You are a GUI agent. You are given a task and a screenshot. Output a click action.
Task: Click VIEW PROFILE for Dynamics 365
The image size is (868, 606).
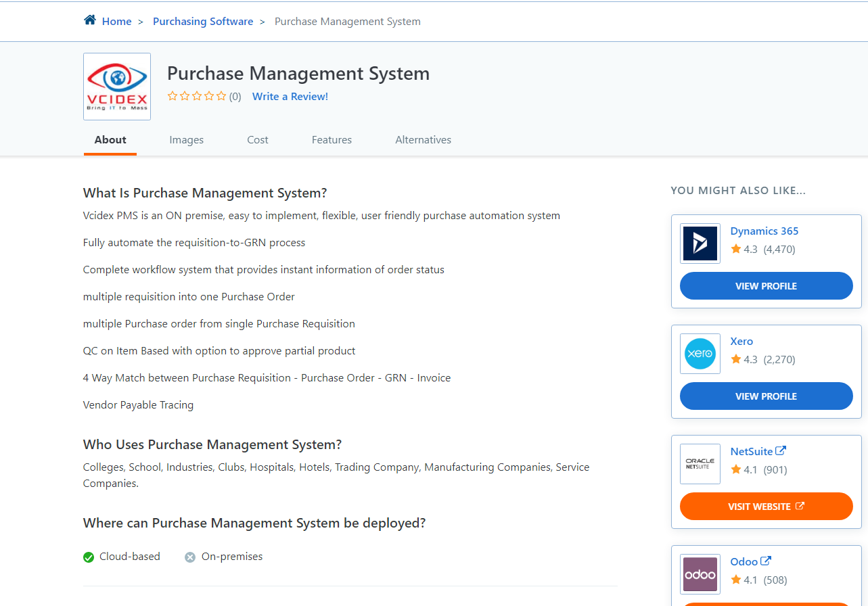point(766,285)
